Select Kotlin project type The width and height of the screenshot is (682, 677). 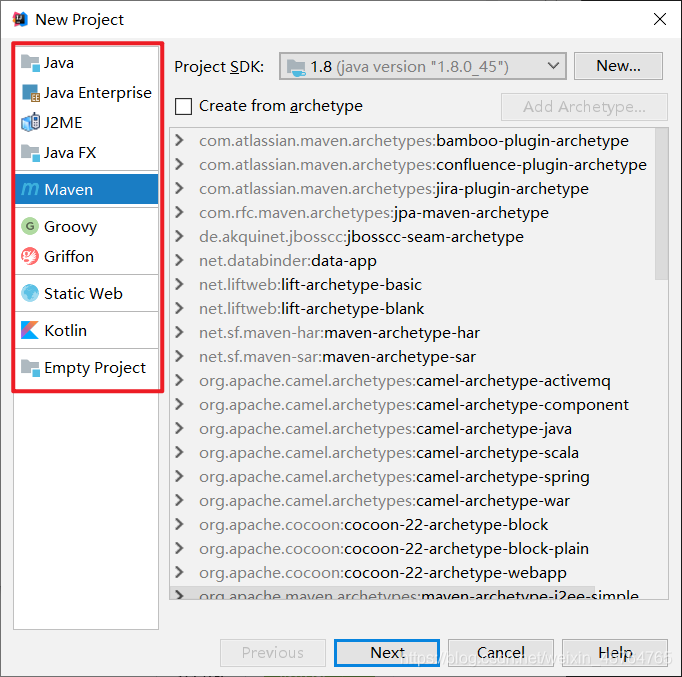pyautogui.click(x=87, y=330)
